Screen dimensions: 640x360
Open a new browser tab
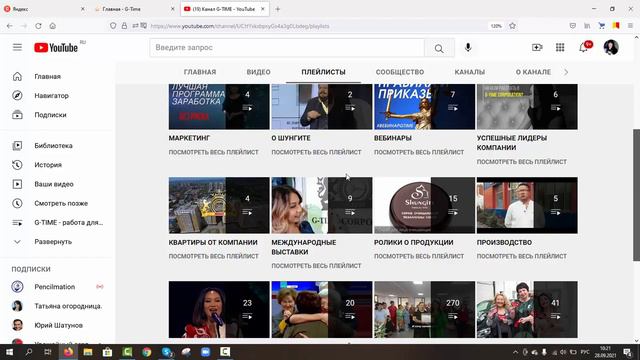click(x=278, y=9)
